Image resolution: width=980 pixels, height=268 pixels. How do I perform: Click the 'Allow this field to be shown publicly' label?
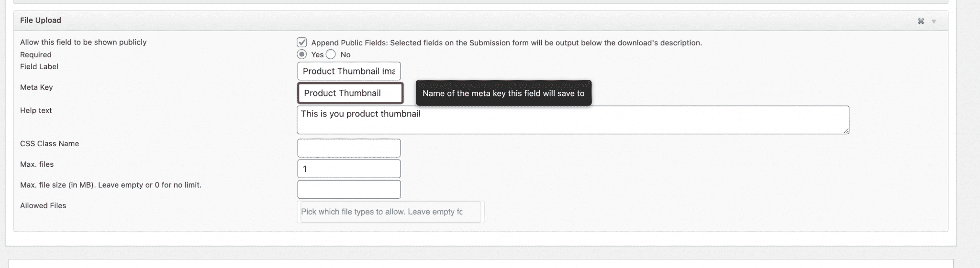[x=83, y=42]
